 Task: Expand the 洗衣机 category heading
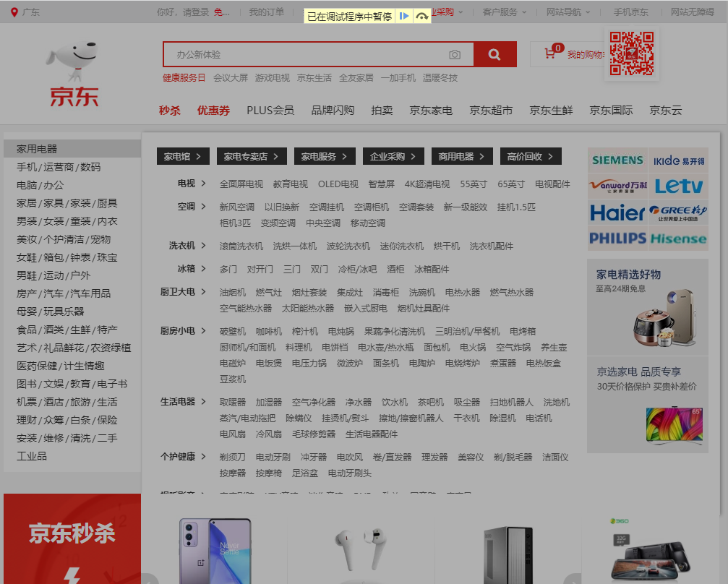(x=187, y=245)
